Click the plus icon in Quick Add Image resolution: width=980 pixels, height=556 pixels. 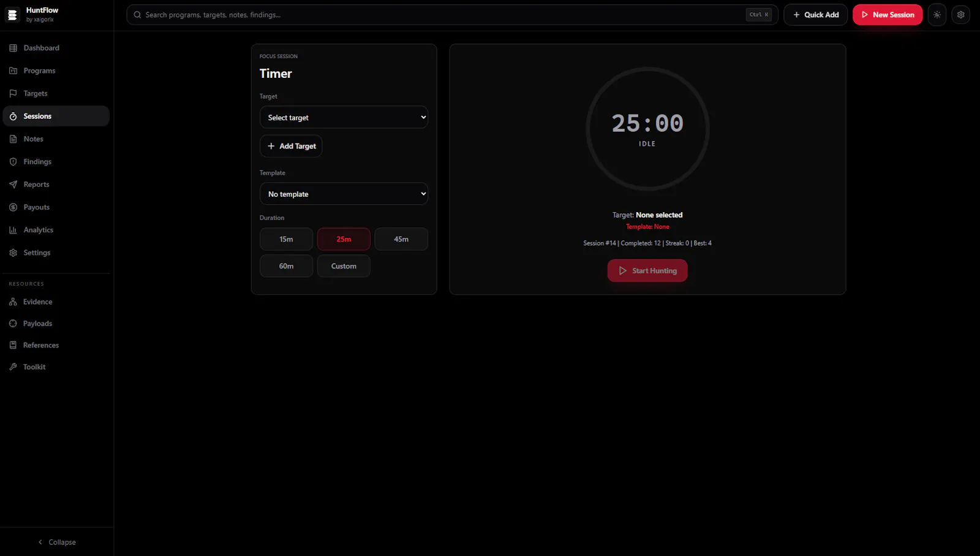tap(796, 15)
